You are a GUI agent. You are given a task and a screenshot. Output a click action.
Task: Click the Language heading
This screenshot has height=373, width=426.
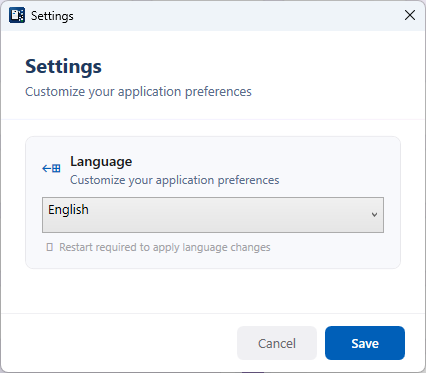tap(101, 162)
